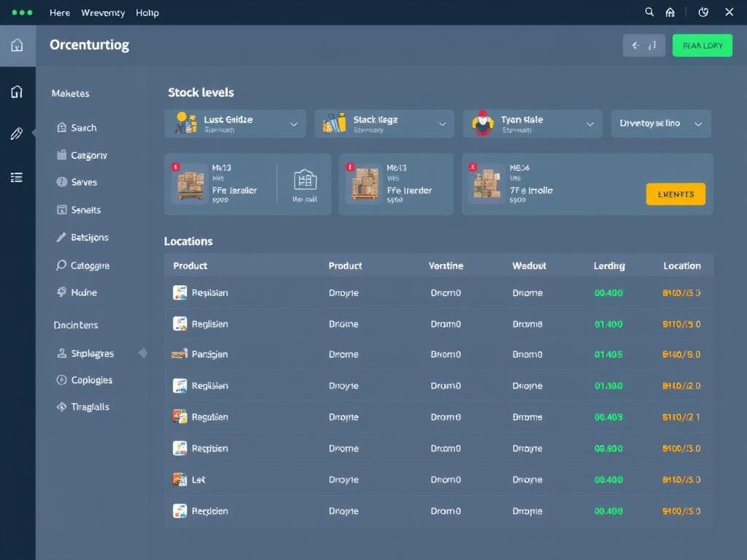Click the Stock levels heading
Viewport: 747px width, 560px height.
coord(201,93)
